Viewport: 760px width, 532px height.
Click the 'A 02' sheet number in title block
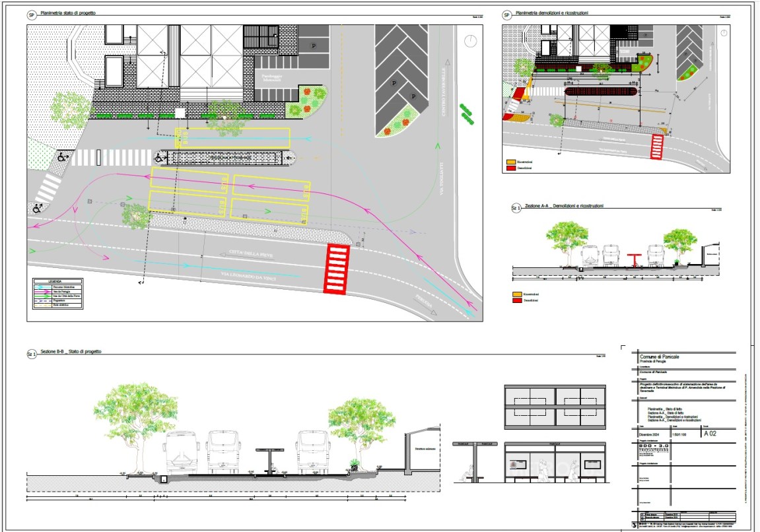tap(710, 434)
